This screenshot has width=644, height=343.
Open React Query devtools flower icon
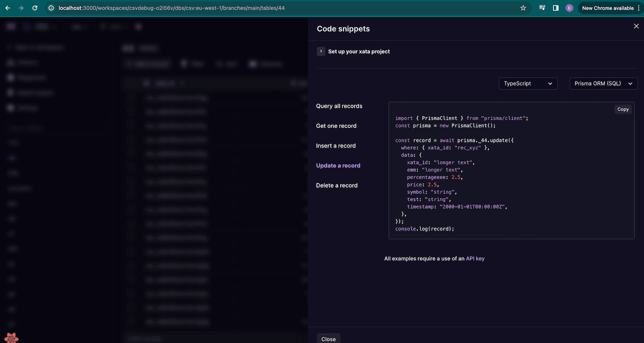coord(11,337)
